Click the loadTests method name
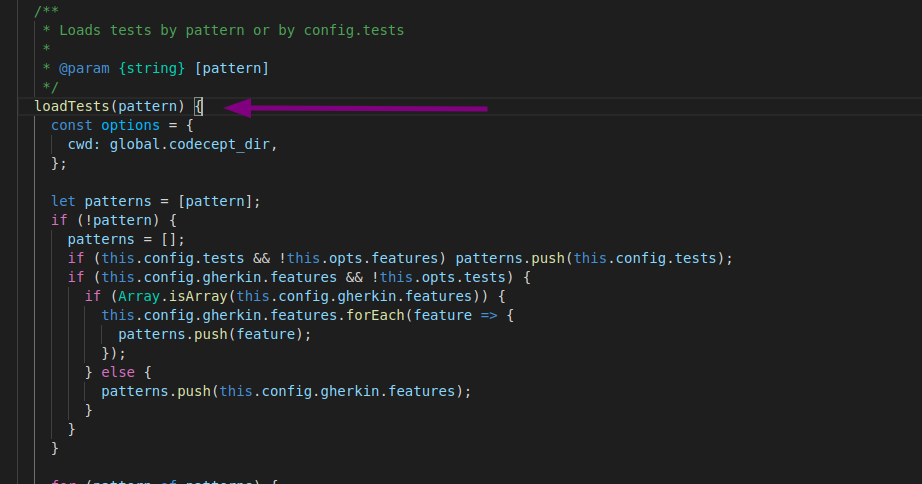 [x=72, y=106]
